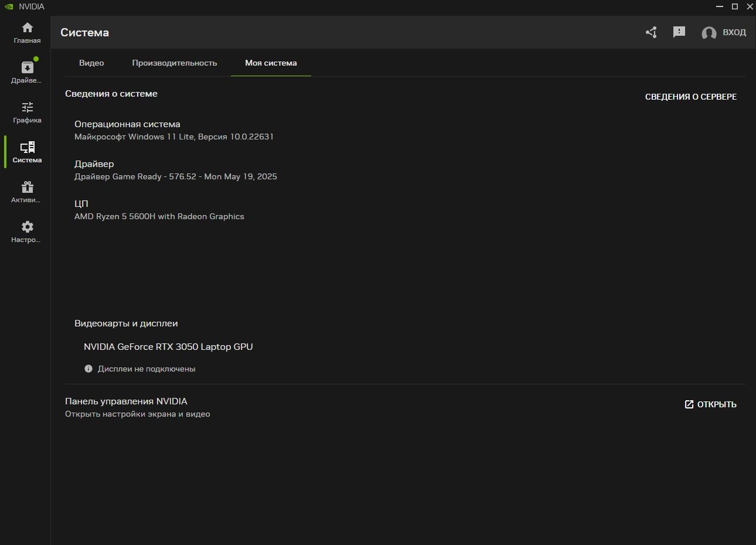Image resolution: width=756 pixels, height=545 pixels.
Task: Click the Драйвер label
Action: [x=94, y=164]
